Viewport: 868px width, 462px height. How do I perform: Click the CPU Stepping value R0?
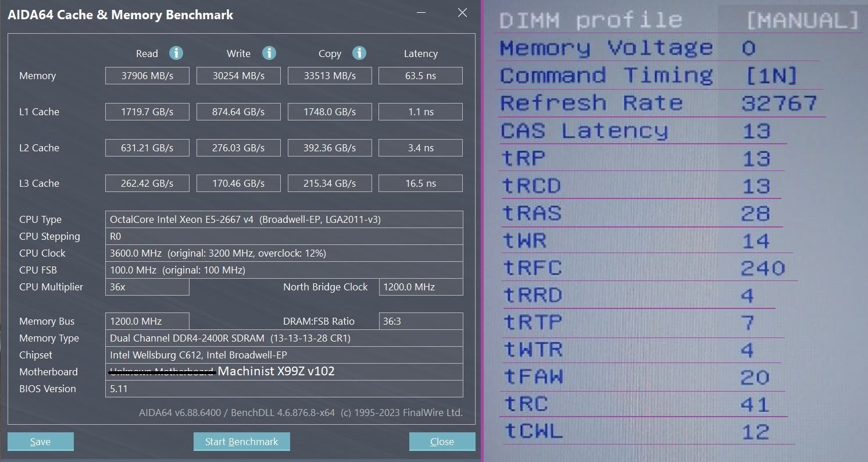click(x=284, y=236)
